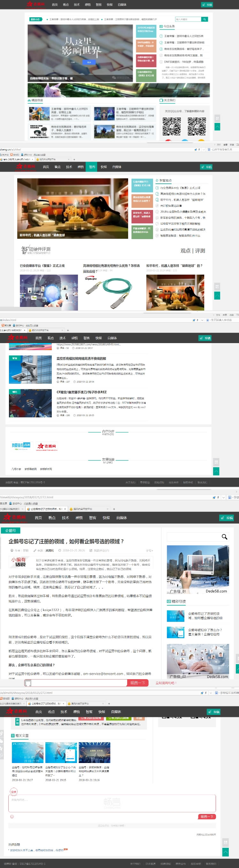Viewport: 239px width, 868px height.
Task: Open the 字号+ font size control
Action: (x=149, y=551)
